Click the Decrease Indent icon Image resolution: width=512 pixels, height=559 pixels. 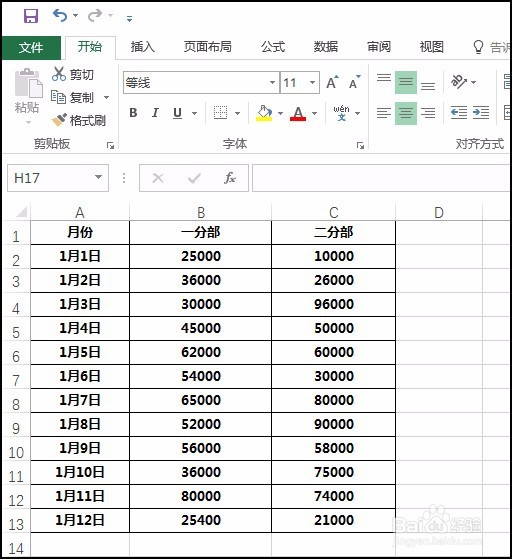pos(459,113)
